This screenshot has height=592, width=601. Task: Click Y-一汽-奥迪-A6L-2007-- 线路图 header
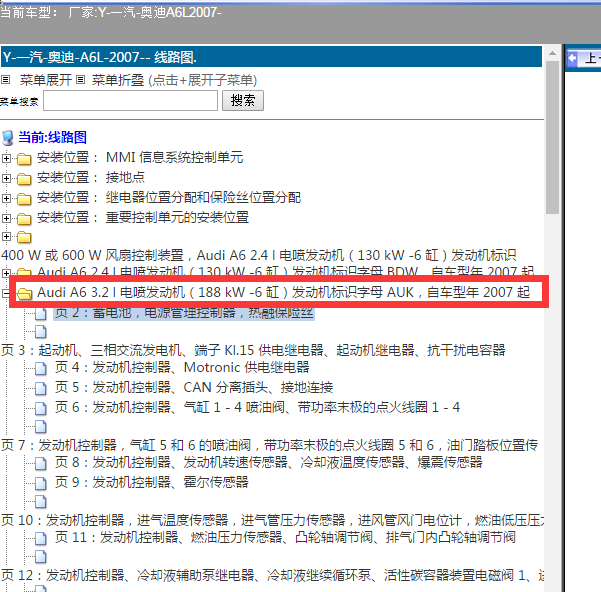click(x=271, y=57)
